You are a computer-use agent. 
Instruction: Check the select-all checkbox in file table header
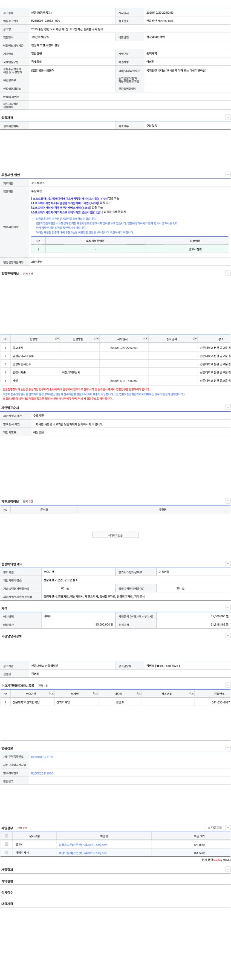point(7,836)
